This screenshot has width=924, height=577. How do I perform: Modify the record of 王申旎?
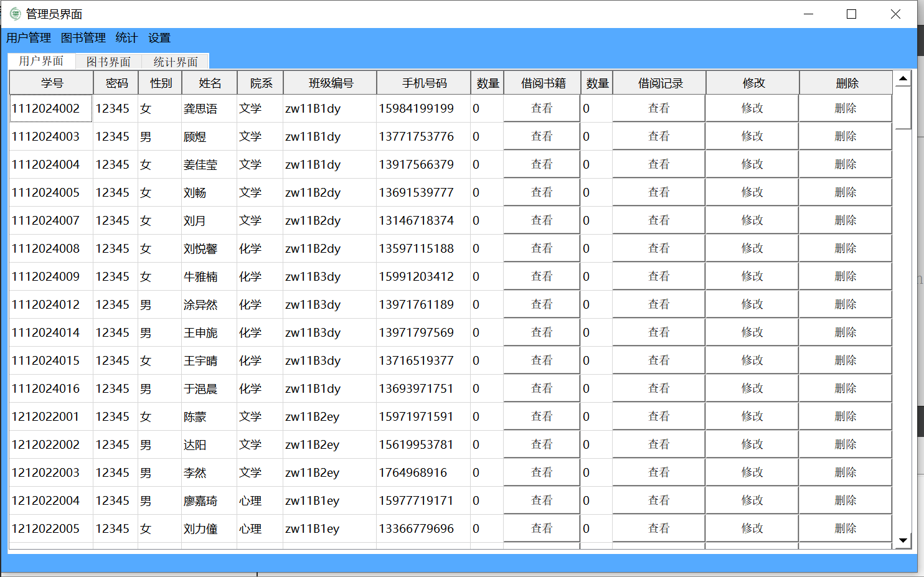pos(752,332)
